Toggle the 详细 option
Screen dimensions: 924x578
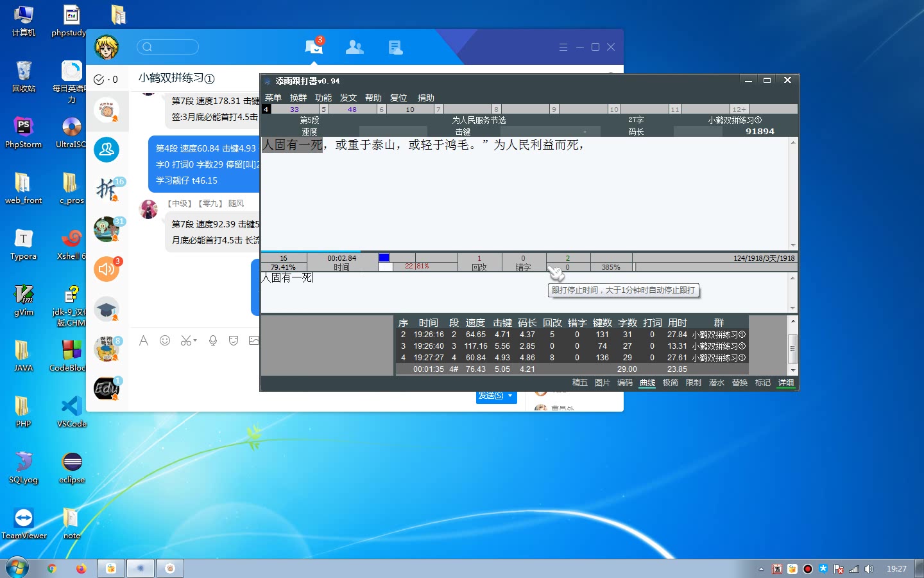tap(786, 383)
